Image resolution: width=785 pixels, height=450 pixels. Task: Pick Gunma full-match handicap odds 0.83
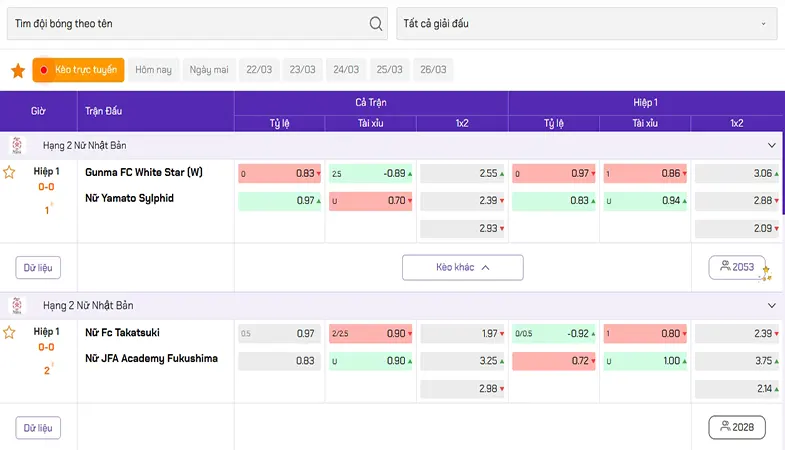279,174
